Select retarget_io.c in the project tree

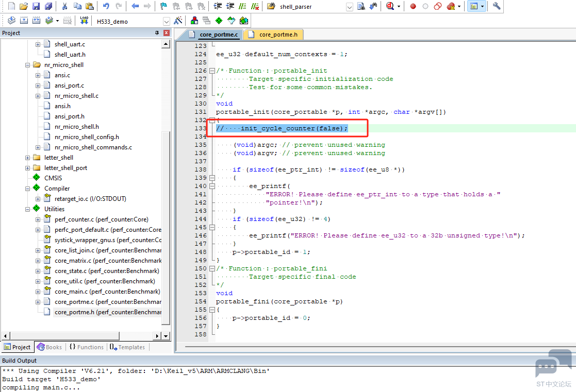coord(90,198)
